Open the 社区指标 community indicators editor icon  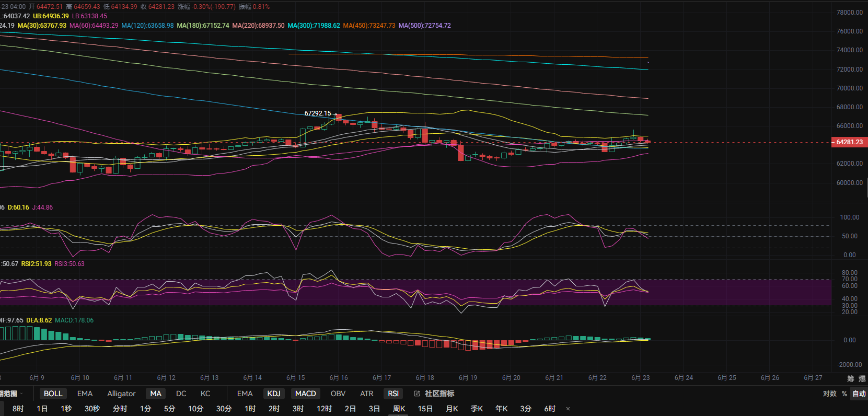417,394
